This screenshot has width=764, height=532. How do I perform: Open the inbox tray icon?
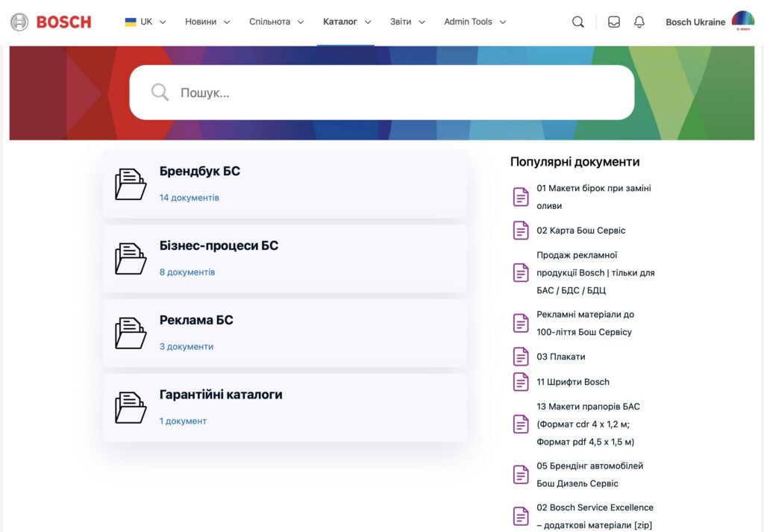[x=613, y=22]
